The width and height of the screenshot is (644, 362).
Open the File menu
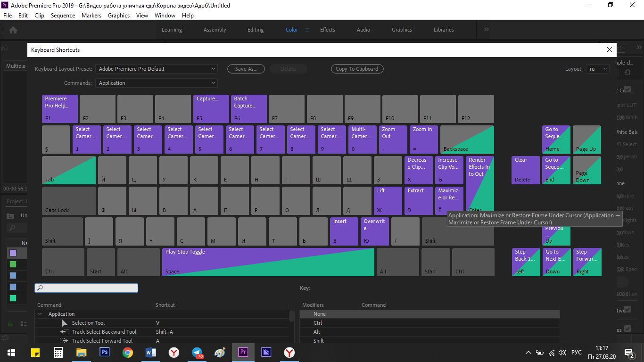pyautogui.click(x=8, y=16)
